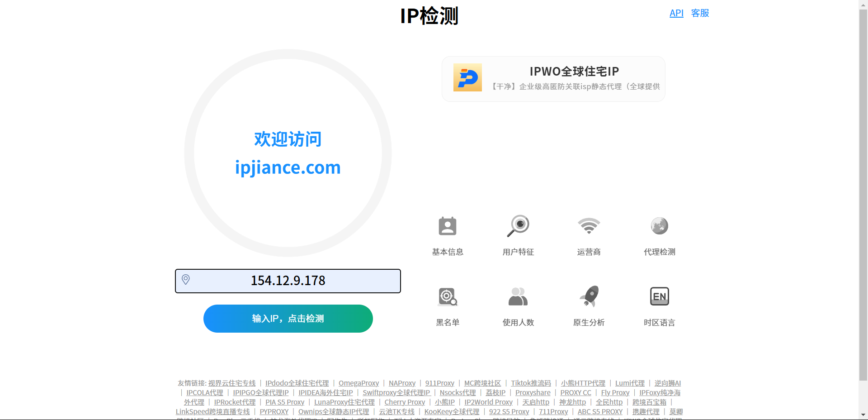Select the 原生分析 rocket icon
The width and height of the screenshot is (868, 420).
point(588,296)
